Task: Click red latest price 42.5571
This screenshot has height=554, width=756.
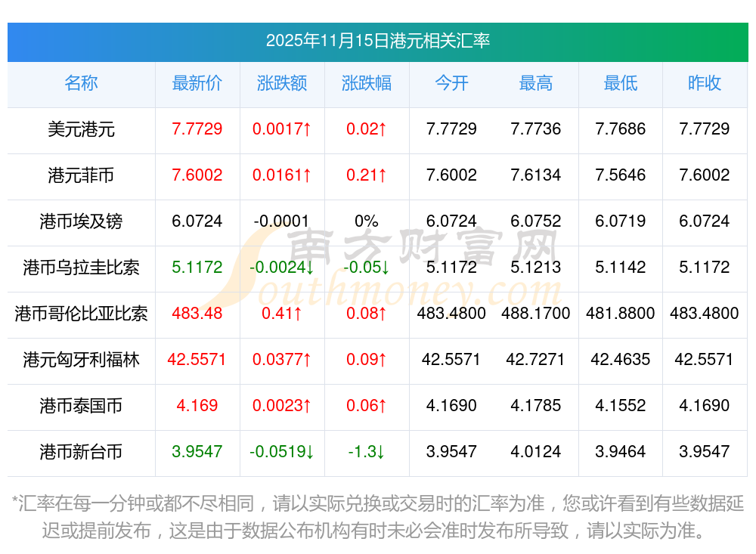Action: pyautogui.click(x=197, y=359)
